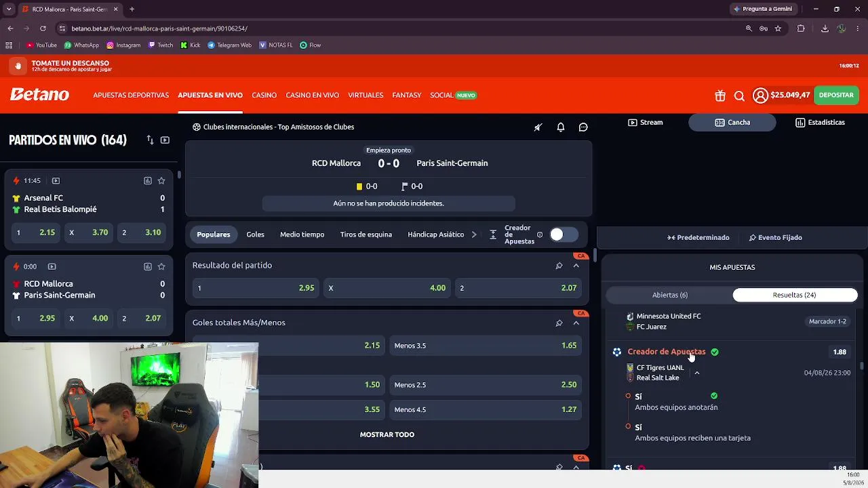868x488 pixels.
Task: Filter live matches by stream availability
Action: pos(165,140)
